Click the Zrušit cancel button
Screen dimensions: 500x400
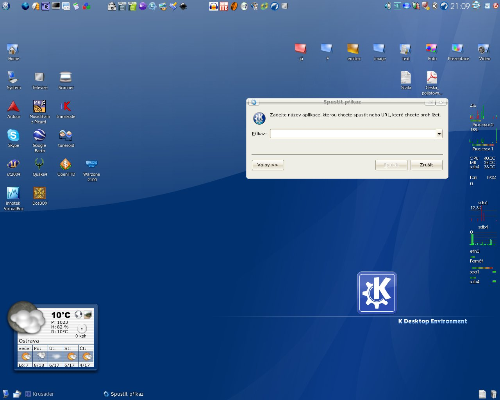point(427,165)
